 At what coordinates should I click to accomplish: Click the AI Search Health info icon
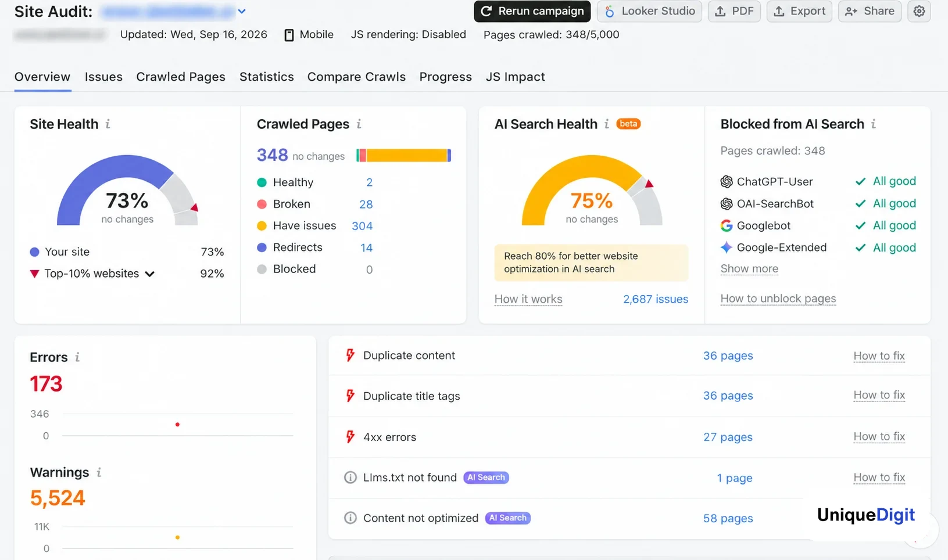pyautogui.click(x=606, y=124)
